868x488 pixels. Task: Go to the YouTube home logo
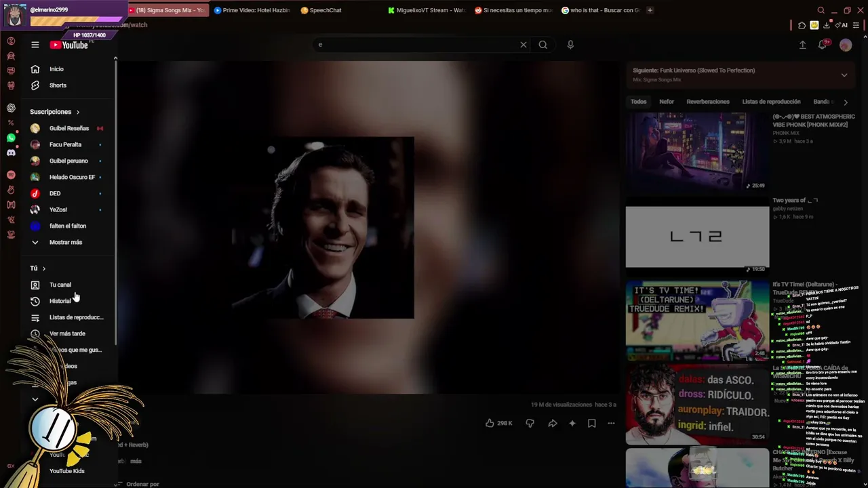pos(69,45)
